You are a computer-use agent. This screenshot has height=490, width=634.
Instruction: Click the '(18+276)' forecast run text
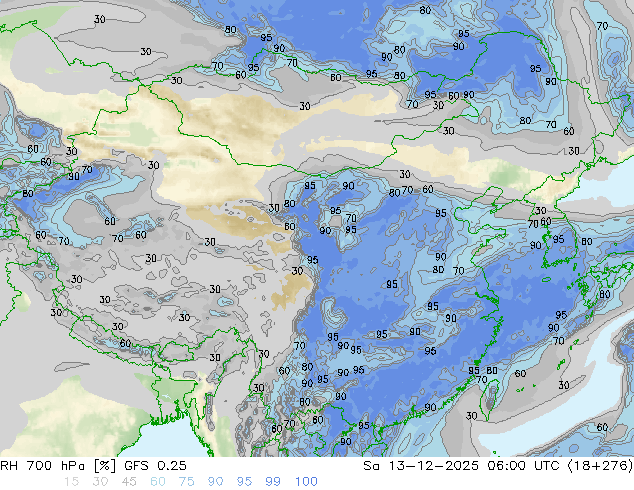(600, 466)
